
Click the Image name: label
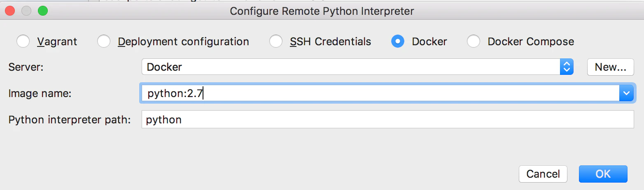click(40, 94)
